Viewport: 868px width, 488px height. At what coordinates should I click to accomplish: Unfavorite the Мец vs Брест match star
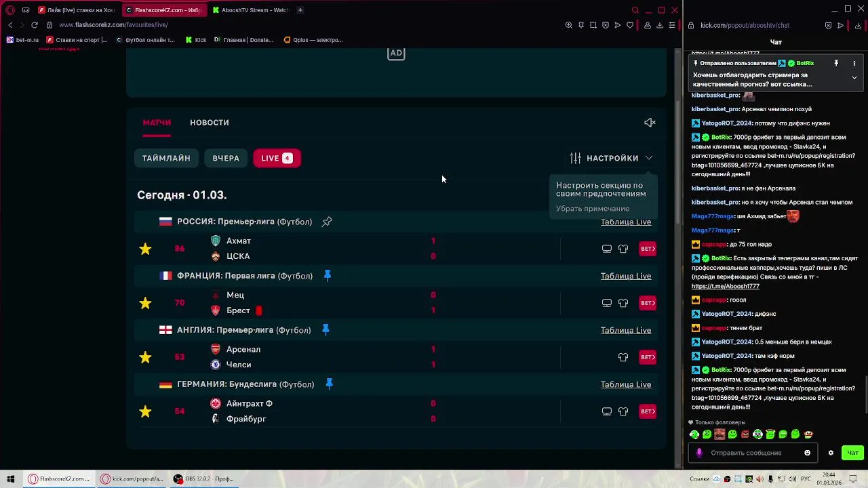point(145,303)
